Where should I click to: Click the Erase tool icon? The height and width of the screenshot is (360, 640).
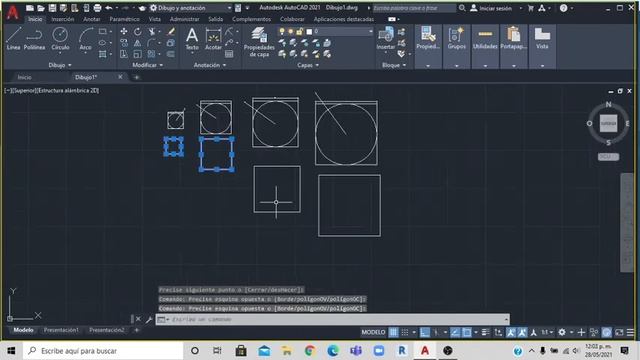(171, 31)
